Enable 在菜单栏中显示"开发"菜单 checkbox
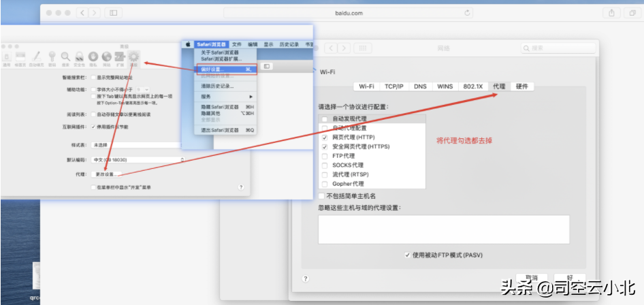 click(x=93, y=187)
